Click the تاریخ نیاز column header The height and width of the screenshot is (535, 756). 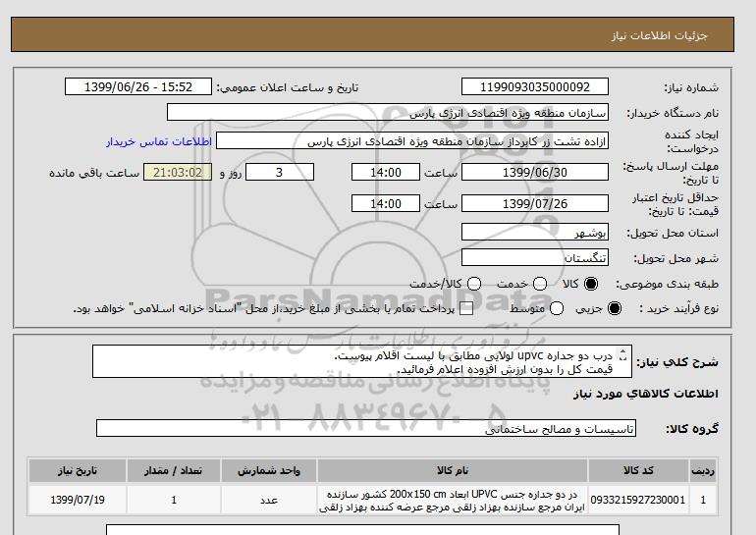pos(78,470)
